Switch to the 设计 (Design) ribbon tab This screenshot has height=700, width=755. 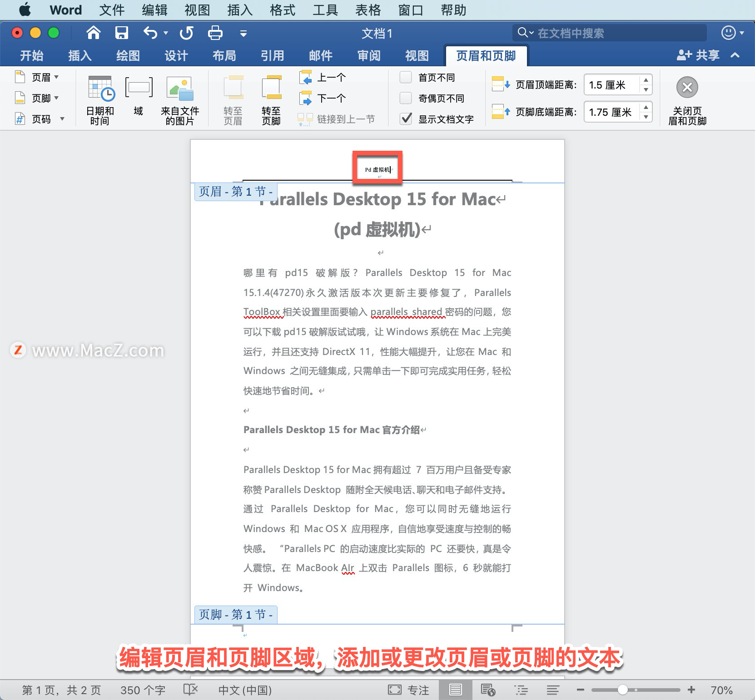click(x=176, y=56)
